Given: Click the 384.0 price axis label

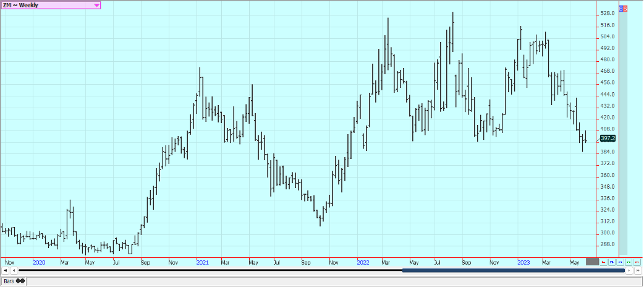Looking at the screenshot, I should click(608, 152).
